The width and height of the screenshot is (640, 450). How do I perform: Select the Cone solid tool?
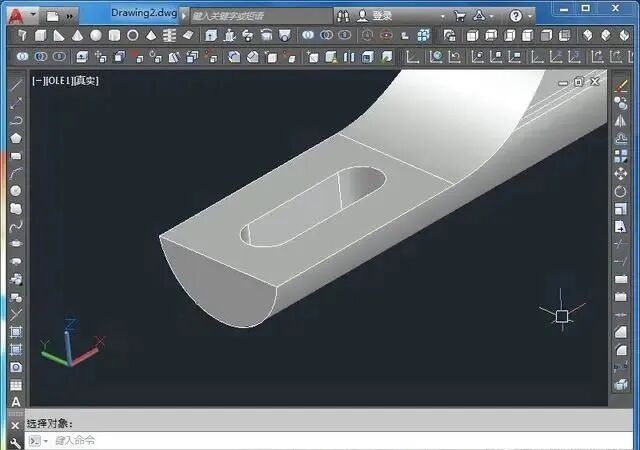77,36
